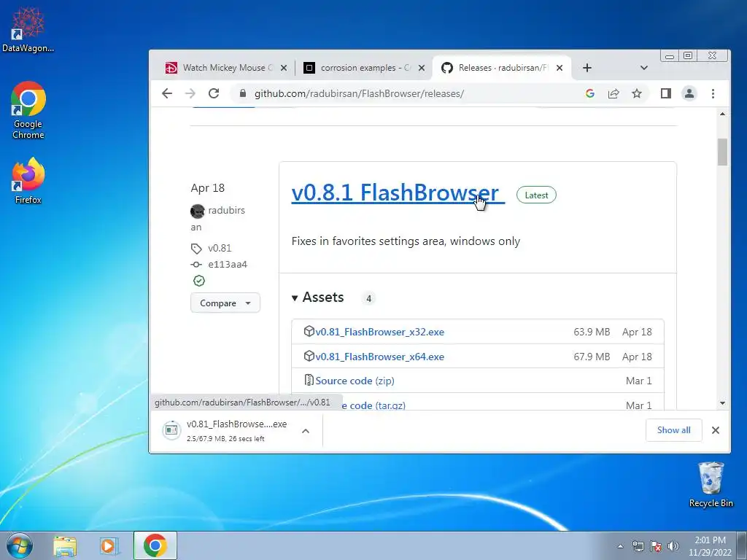This screenshot has height=560, width=747.
Task: Select the Recycle Bin desktop icon
Action: tap(711, 485)
